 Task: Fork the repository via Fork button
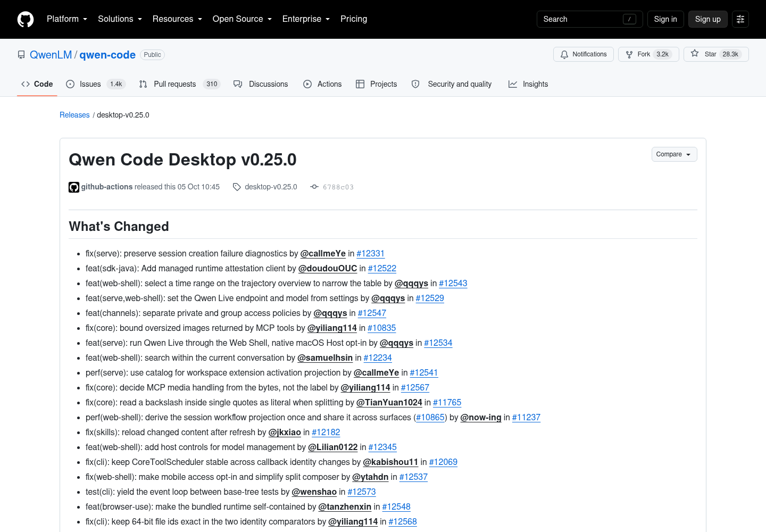pos(648,54)
